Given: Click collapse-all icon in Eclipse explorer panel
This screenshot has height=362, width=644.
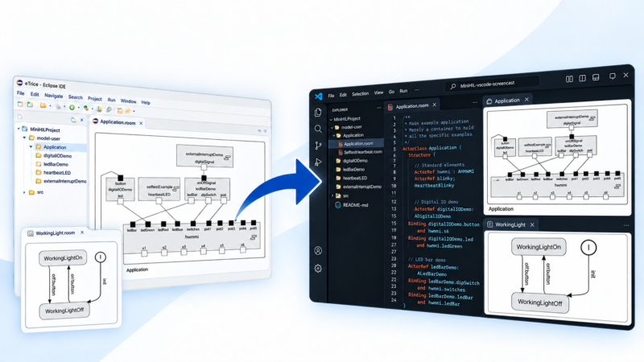Looking at the screenshot, I should coord(73,120).
